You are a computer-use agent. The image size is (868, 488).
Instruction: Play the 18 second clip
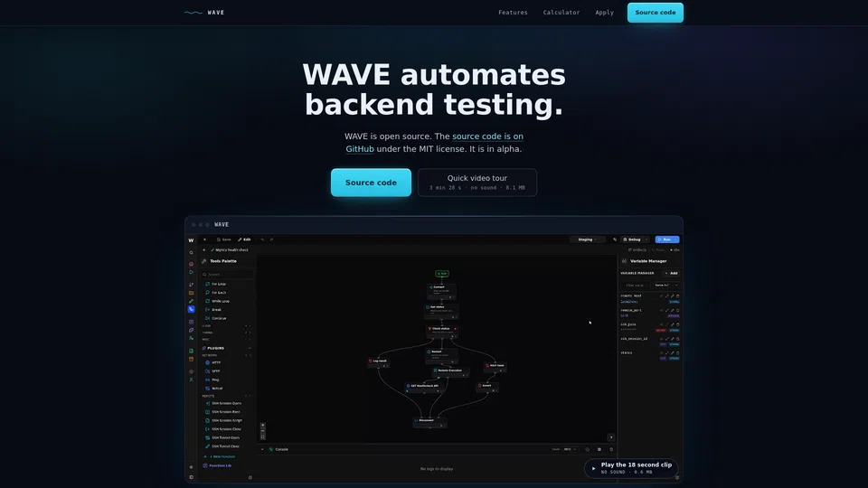pyautogui.click(x=631, y=468)
